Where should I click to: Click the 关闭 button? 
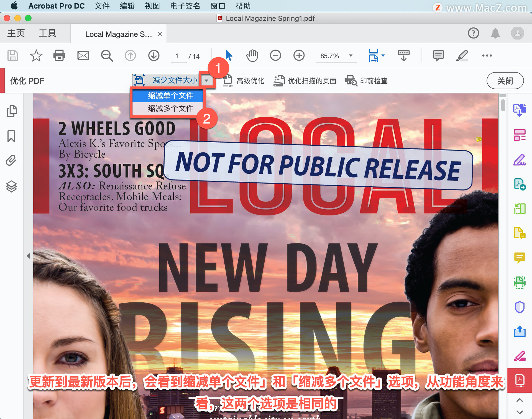coord(505,81)
